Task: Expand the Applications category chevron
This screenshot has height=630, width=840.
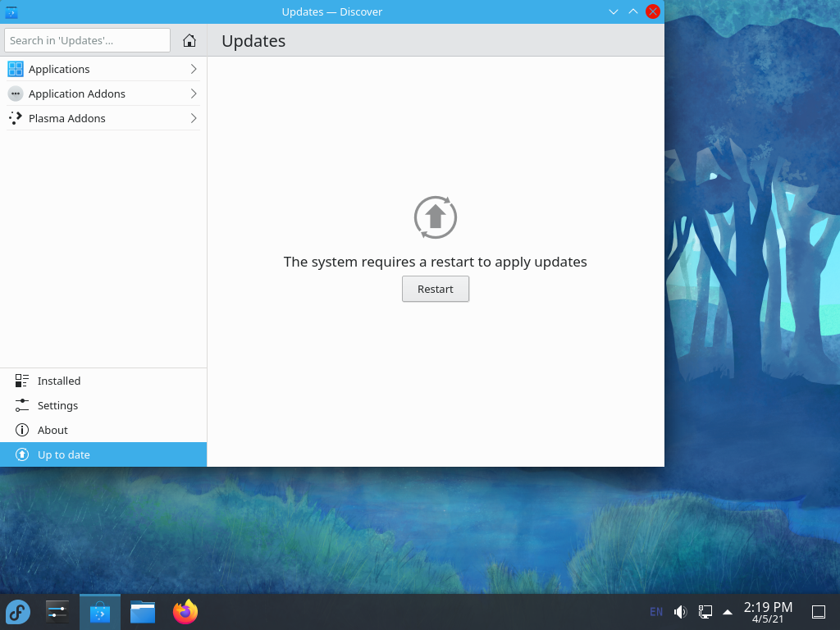Action: click(x=194, y=69)
